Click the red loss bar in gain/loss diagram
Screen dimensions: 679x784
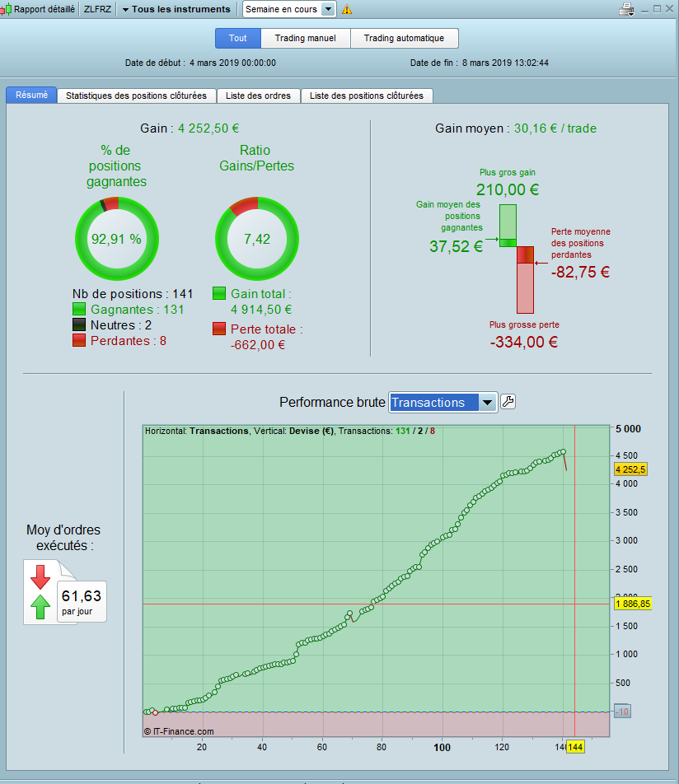click(x=526, y=280)
